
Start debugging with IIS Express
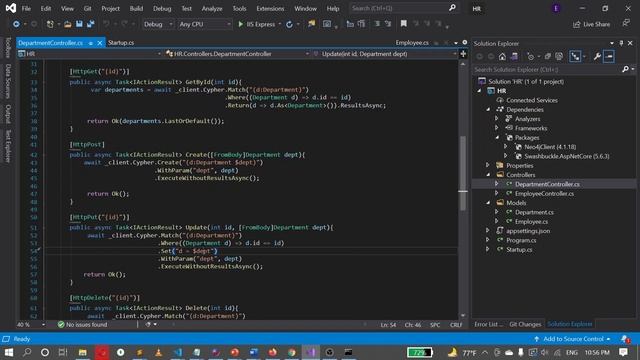tap(257, 24)
